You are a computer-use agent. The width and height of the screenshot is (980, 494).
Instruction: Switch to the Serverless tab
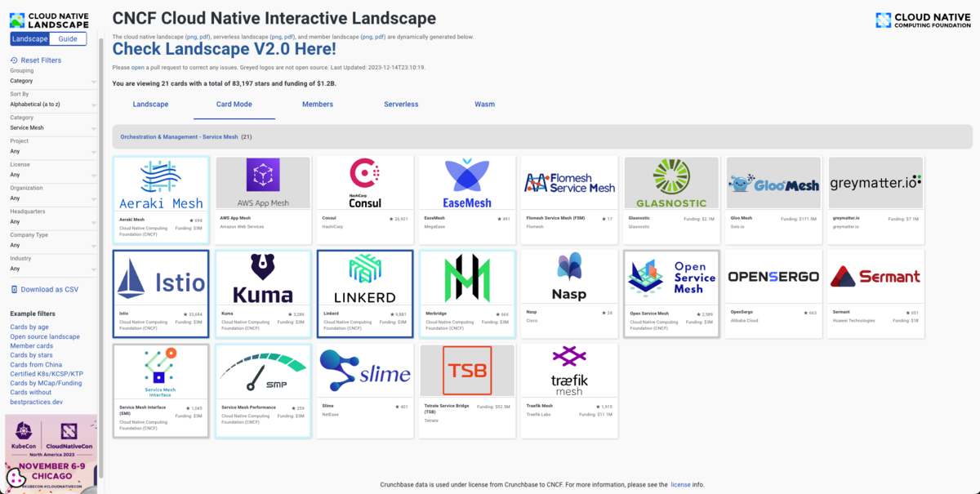tap(401, 105)
